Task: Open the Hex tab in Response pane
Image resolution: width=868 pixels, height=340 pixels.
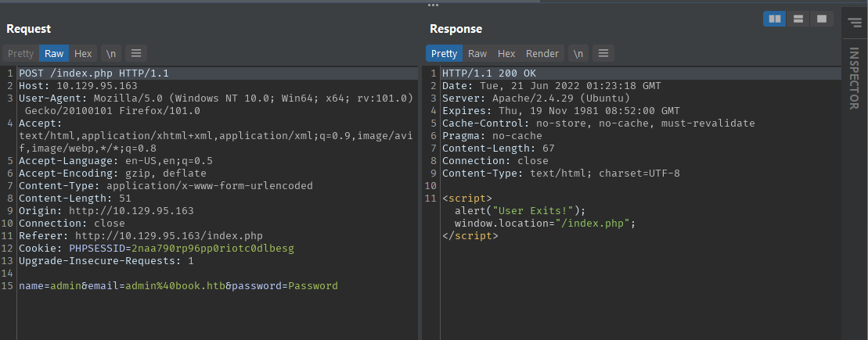Action: coord(506,54)
